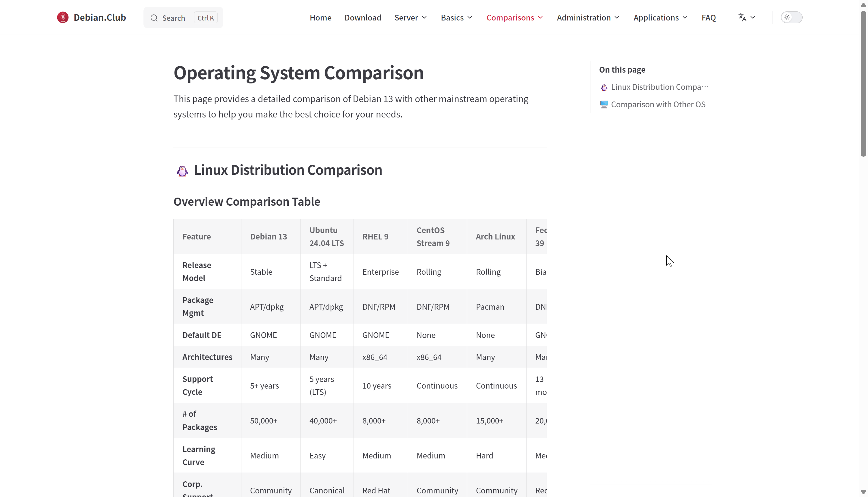Screen dimensions: 868x497
Task: Click the RHEL 9 column header
Action: [x=380, y=236]
